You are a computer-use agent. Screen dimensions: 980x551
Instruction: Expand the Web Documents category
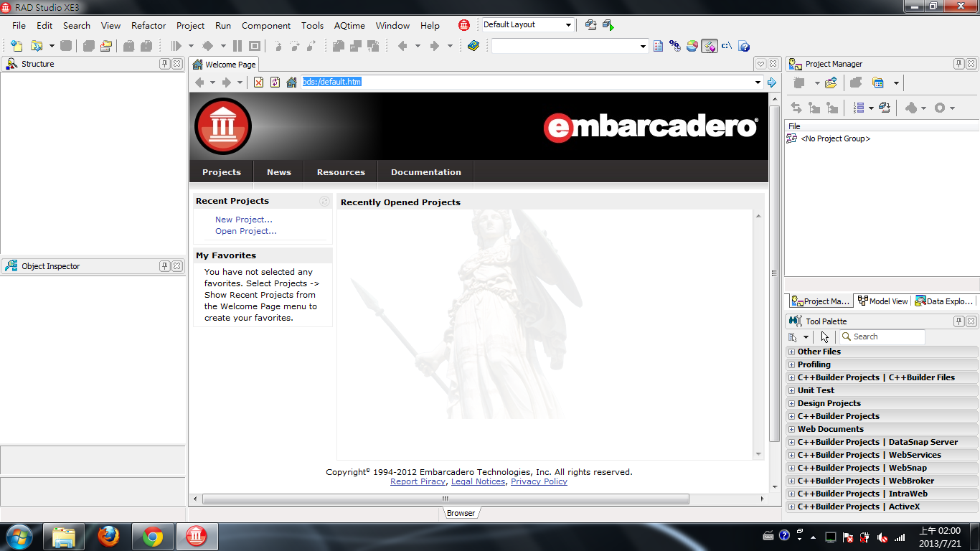point(792,429)
